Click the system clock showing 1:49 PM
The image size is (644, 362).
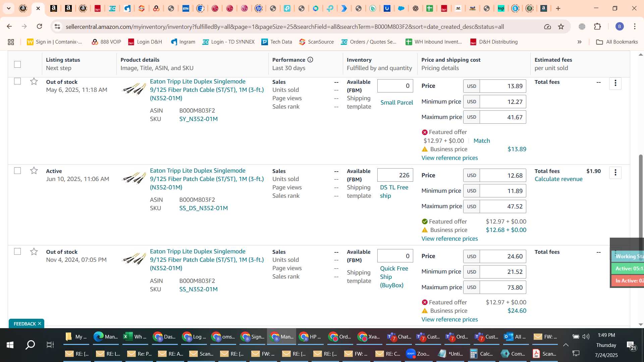click(x=606, y=335)
